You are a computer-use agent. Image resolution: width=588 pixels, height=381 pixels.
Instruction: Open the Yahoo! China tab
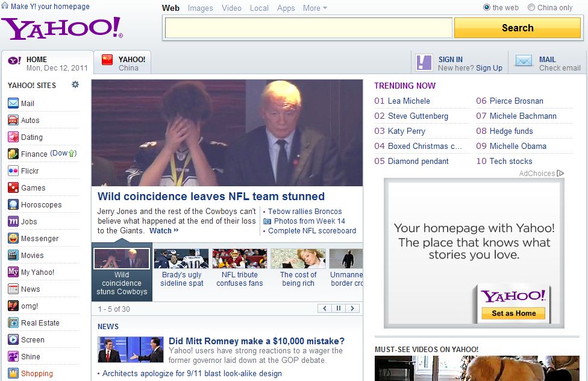coord(122,62)
